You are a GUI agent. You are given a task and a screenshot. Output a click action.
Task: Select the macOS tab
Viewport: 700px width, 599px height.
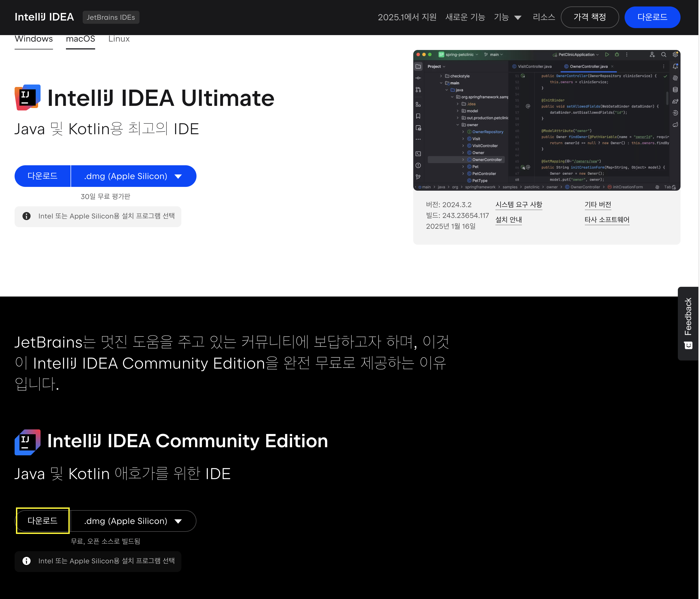click(81, 39)
